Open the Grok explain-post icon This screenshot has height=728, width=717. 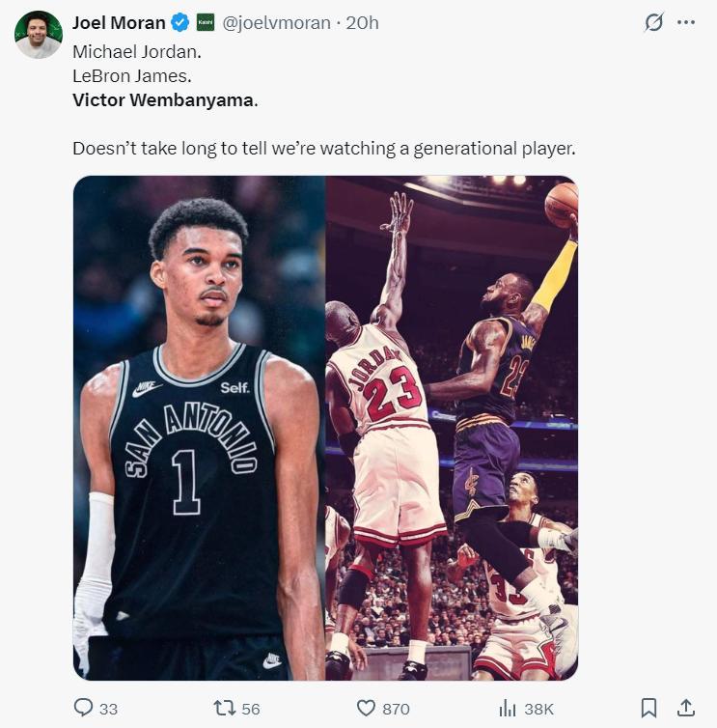click(x=654, y=22)
